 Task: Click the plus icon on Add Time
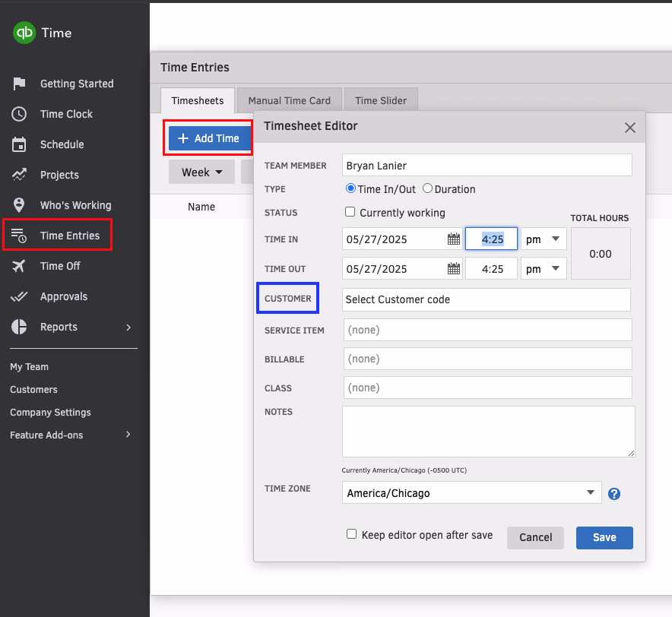[183, 138]
